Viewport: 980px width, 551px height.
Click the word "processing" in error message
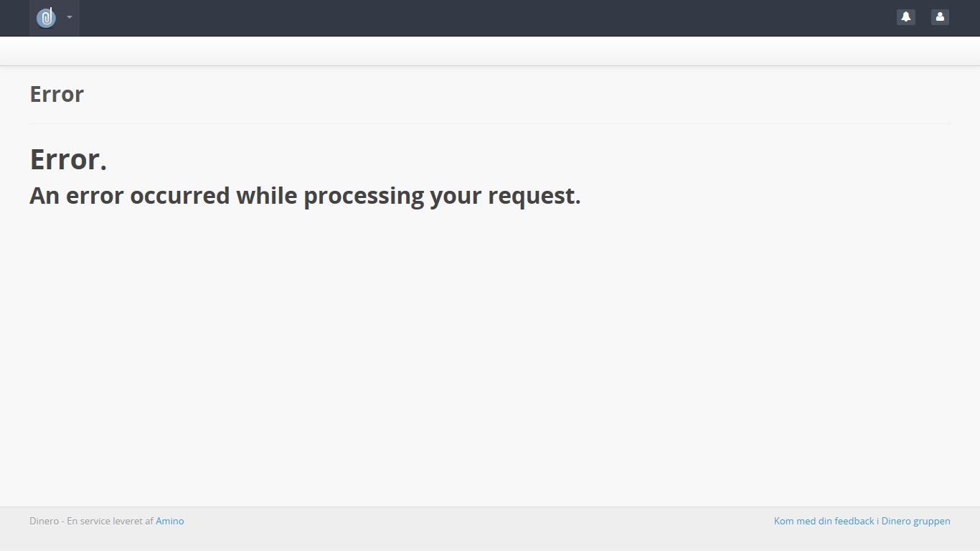click(363, 196)
